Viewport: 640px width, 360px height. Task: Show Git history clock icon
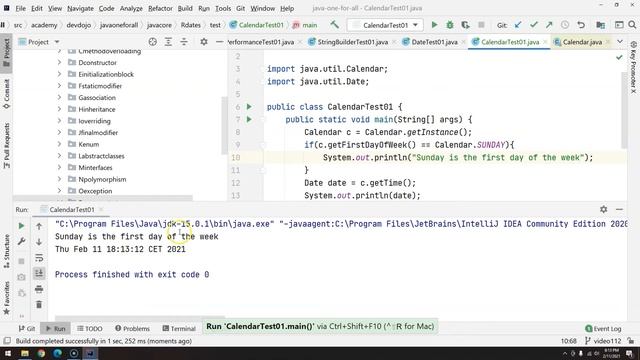(565, 25)
